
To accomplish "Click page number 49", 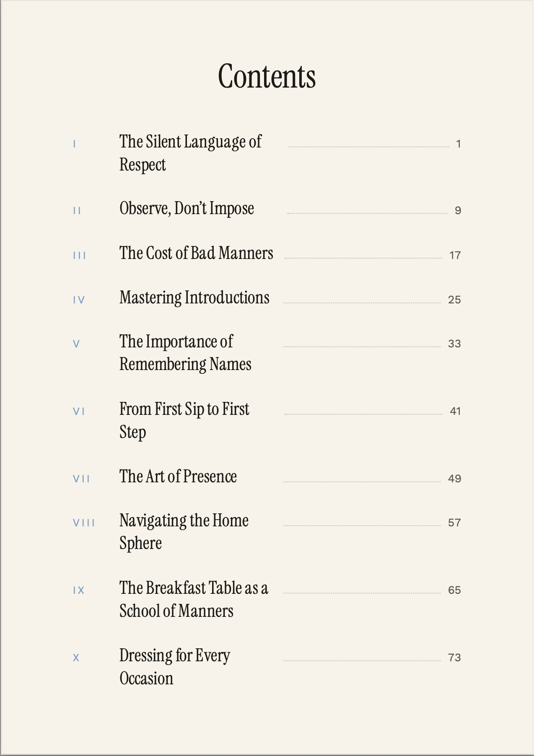I will click(454, 479).
